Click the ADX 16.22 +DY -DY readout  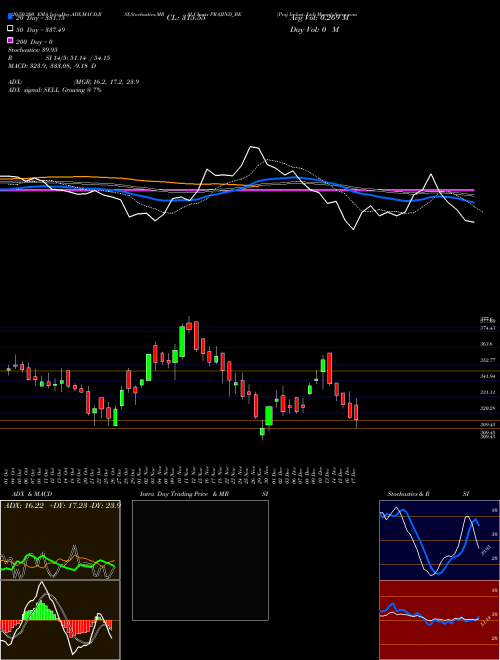click(62, 505)
